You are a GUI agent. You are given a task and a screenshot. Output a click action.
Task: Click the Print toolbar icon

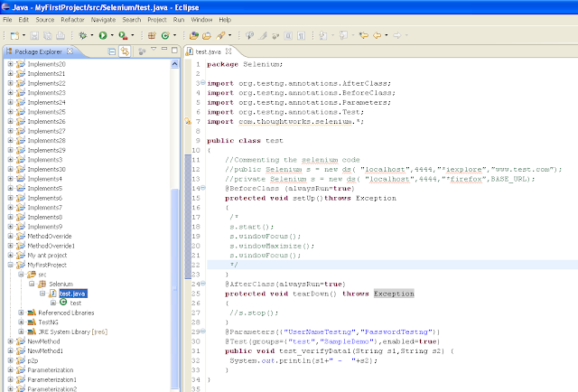pyautogui.click(x=61, y=35)
